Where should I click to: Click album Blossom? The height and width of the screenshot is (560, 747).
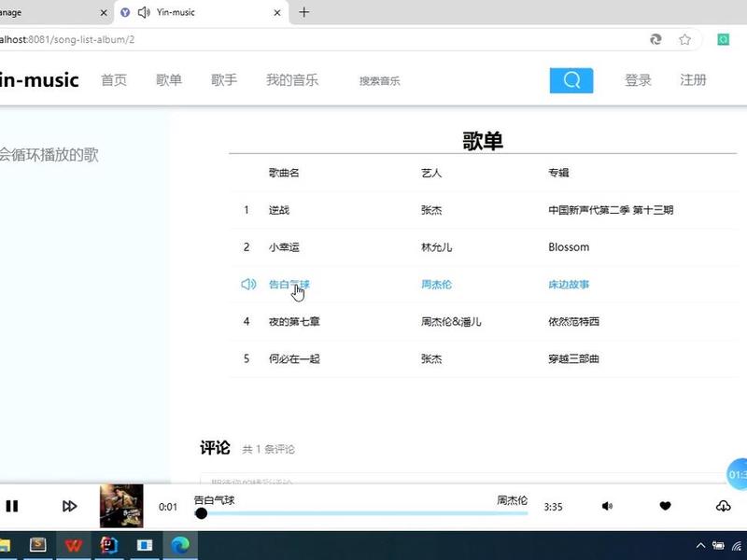click(x=569, y=247)
